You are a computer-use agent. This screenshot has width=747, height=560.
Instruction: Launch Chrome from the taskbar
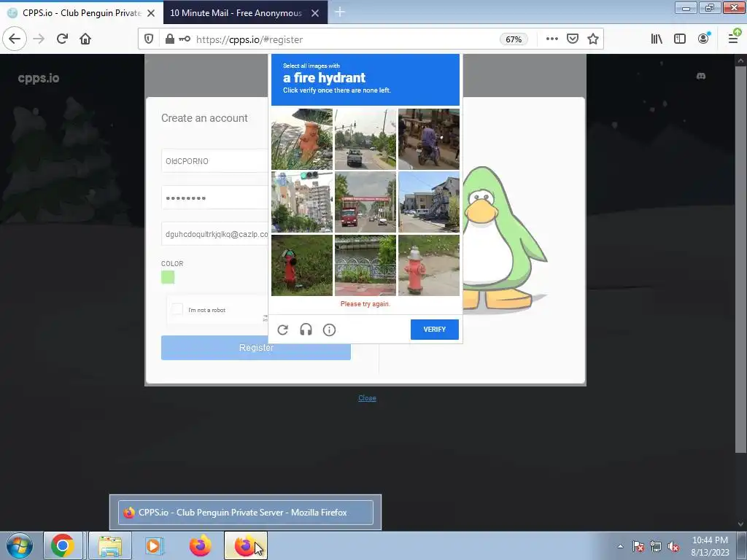click(x=63, y=545)
